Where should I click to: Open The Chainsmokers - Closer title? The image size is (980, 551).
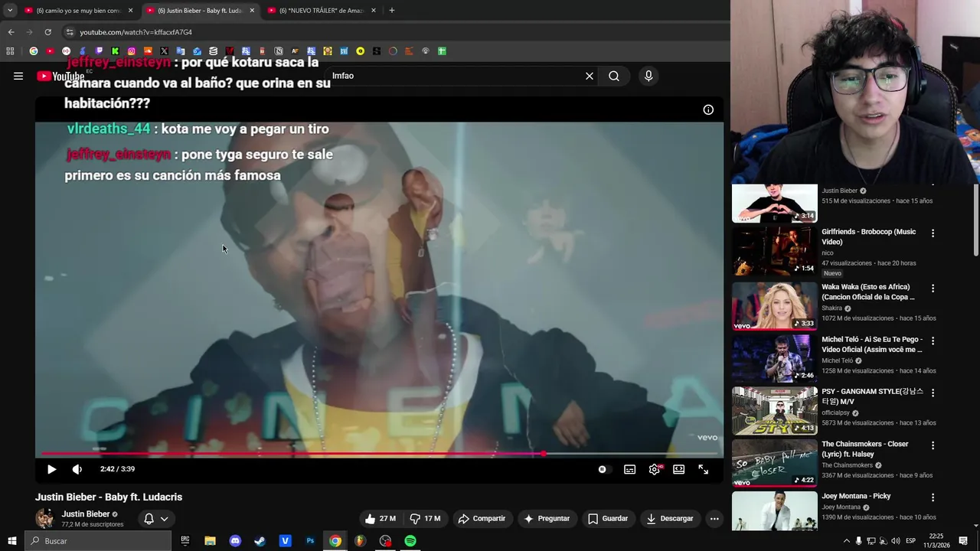tap(865, 448)
